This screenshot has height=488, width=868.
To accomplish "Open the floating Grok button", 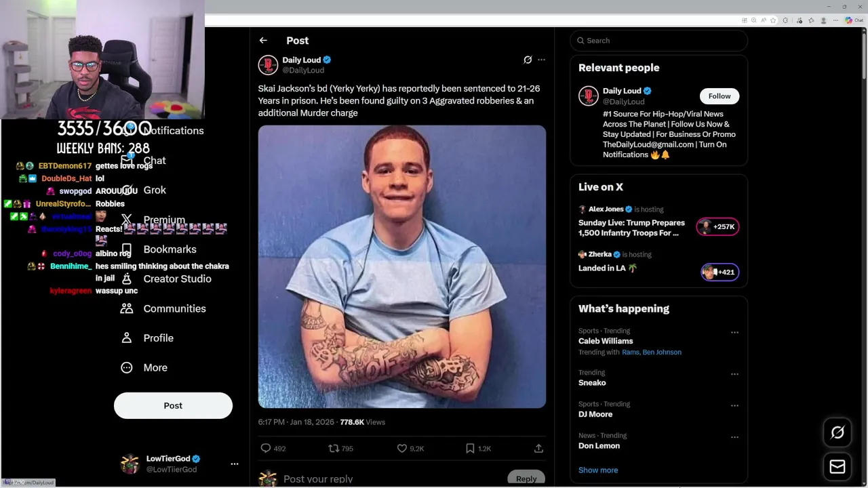I will click(837, 432).
